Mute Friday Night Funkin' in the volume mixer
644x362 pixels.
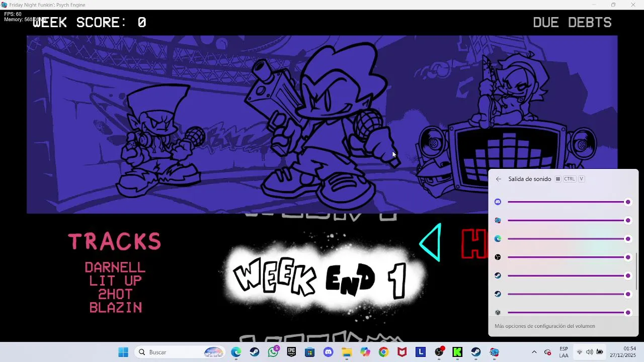point(498,220)
